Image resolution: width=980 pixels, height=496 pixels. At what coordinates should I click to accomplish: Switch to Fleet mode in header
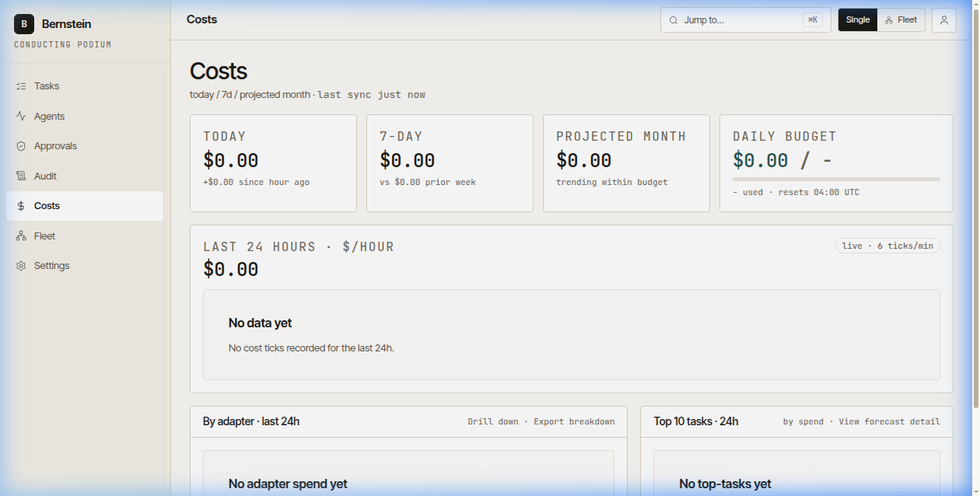coord(901,20)
